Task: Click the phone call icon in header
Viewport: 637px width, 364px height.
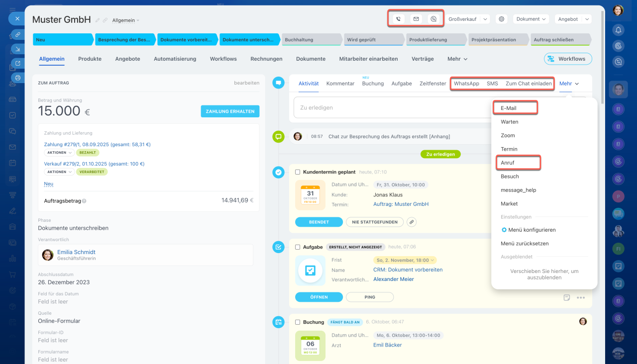Action: pyautogui.click(x=398, y=19)
